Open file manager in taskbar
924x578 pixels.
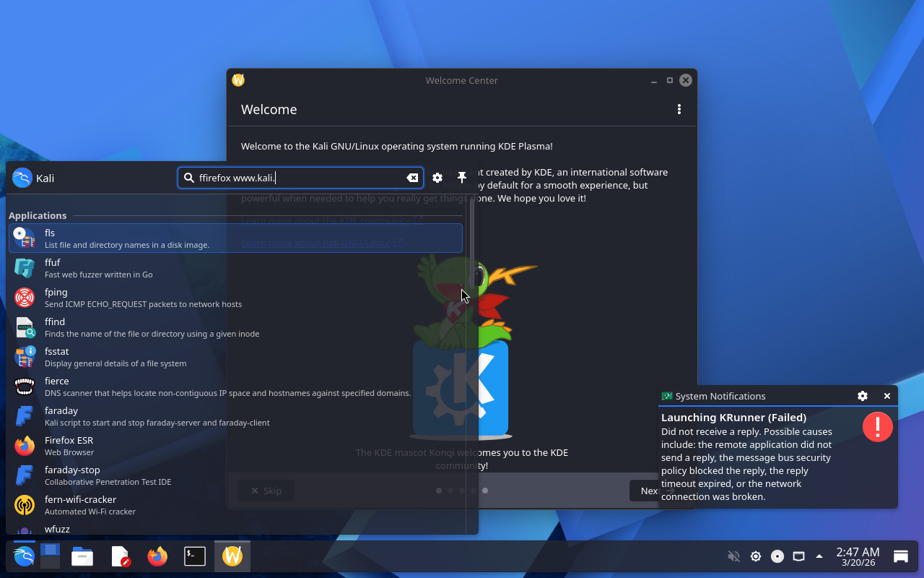pyautogui.click(x=82, y=556)
